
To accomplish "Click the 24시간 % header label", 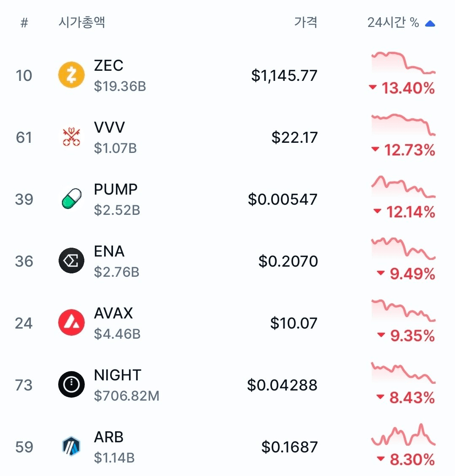I will (x=393, y=22).
